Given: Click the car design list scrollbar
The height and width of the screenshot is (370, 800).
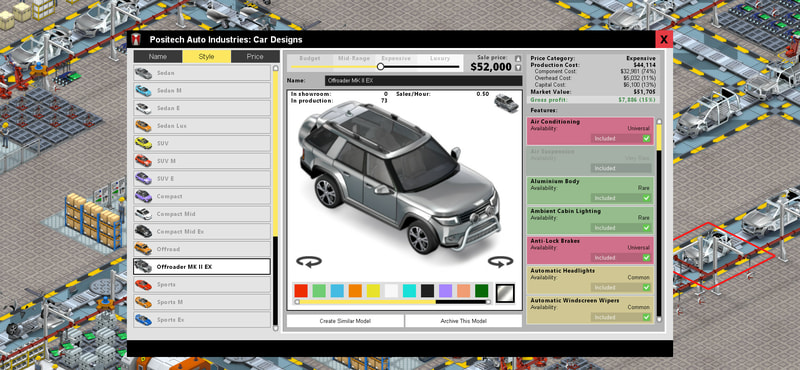Looking at the screenshot, I should coord(276,198).
